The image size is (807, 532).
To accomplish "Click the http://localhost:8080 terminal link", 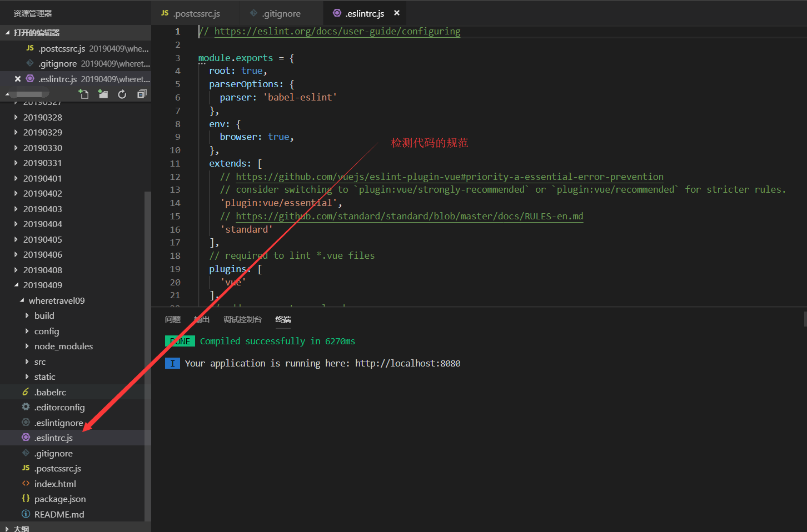I will click(x=408, y=363).
